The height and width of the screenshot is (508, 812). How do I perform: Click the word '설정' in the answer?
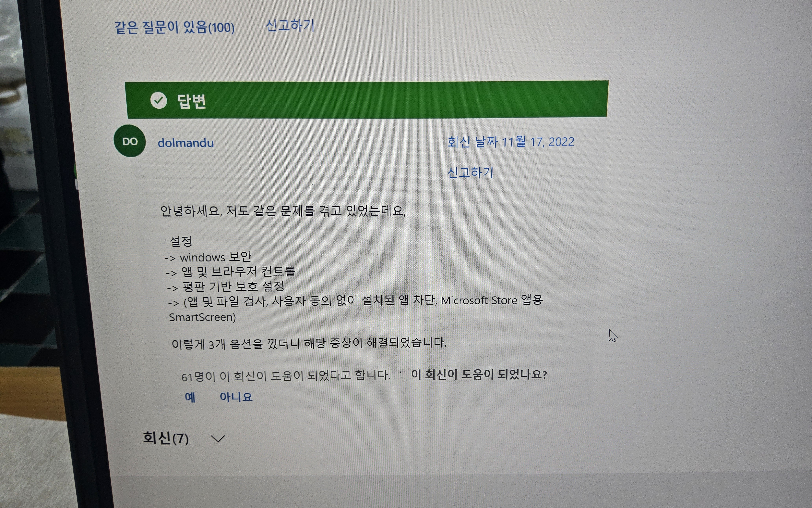[x=181, y=241]
